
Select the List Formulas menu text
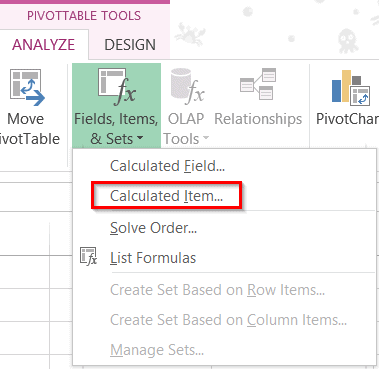pos(153,258)
